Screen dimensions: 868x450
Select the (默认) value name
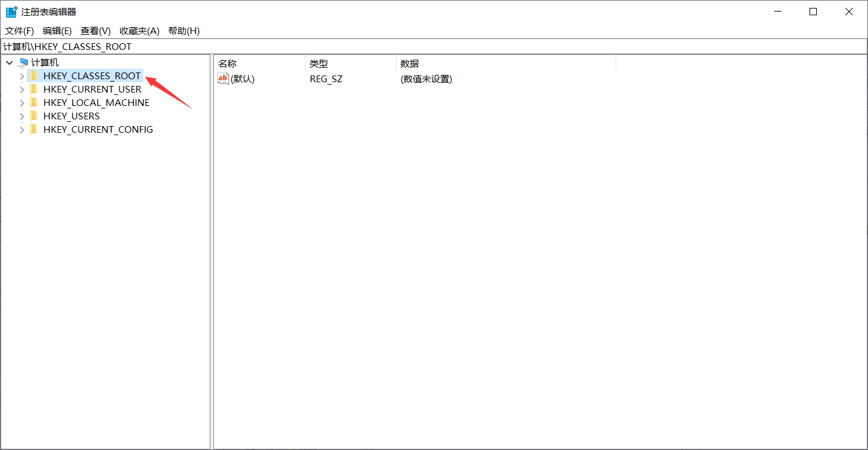click(243, 79)
